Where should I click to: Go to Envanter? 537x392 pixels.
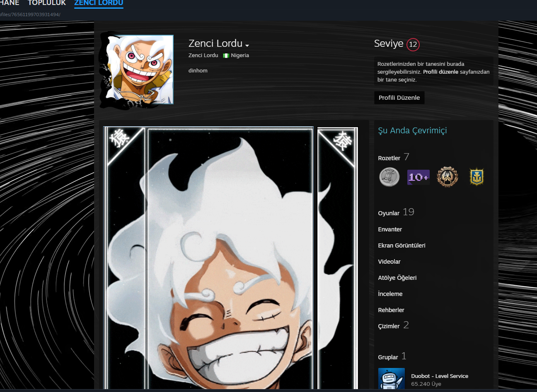(390, 229)
